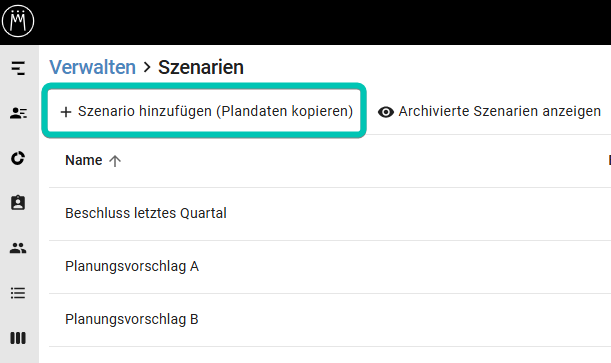Open the menu lines icon in sidebar
611x363 pixels.
[x=18, y=68]
